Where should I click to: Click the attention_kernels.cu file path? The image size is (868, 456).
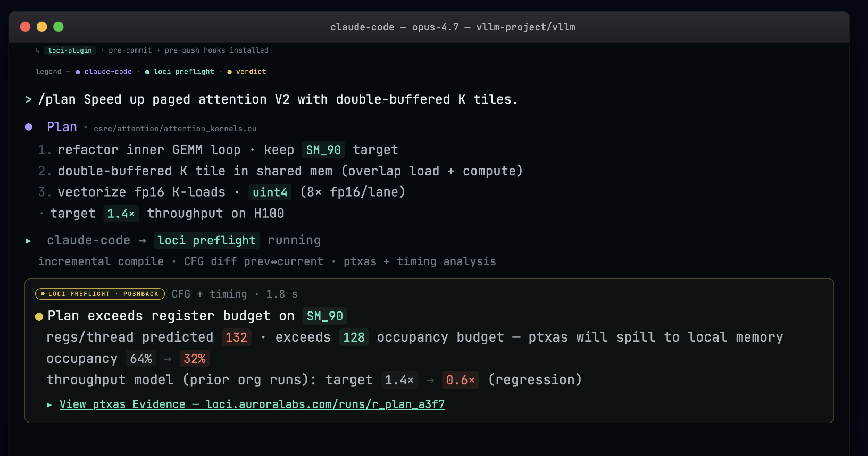pyautogui.click(x=175, y=129)
